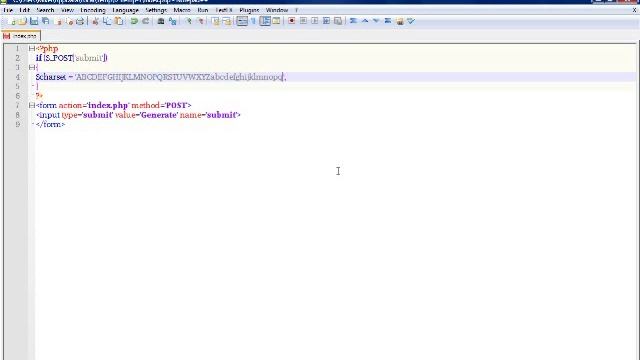640x360 pixels.
Task: Click the Save recorded macro icon
Action: [x=338, y=21]
